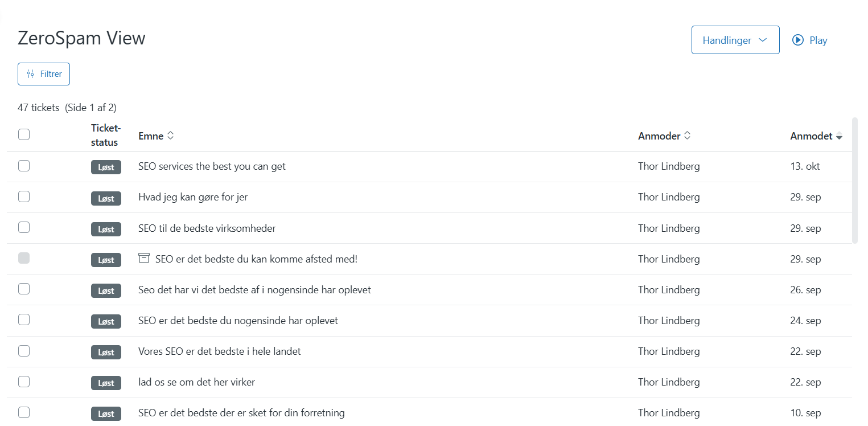Image resolution: width=868 pixels, height=426 pixels.
Task: Open the Handlinger dropdown menu
Action: [735, 40]
